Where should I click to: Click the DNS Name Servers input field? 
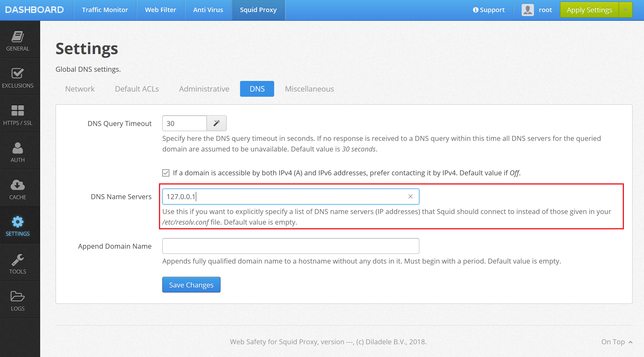(291, 197)
